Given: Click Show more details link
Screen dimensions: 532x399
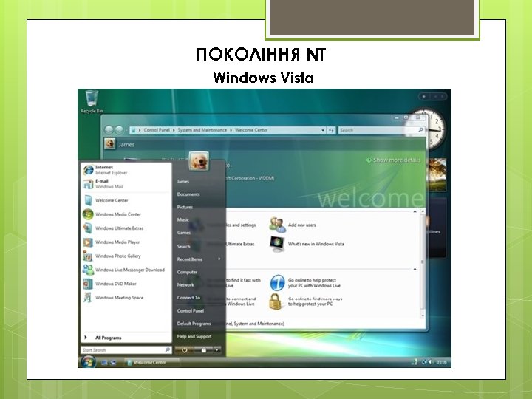Looking at the screenshot, I should pos(394,160).
